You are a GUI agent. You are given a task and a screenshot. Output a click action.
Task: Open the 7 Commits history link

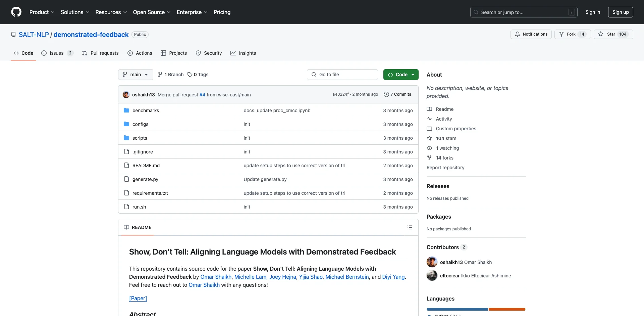pyautogui.click(x=397, y=94)
